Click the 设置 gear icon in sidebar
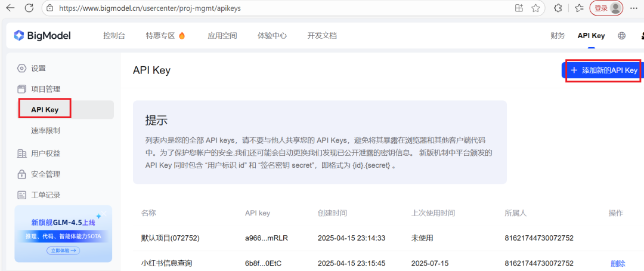Screen dimensions: 644x271 [21, 68]
